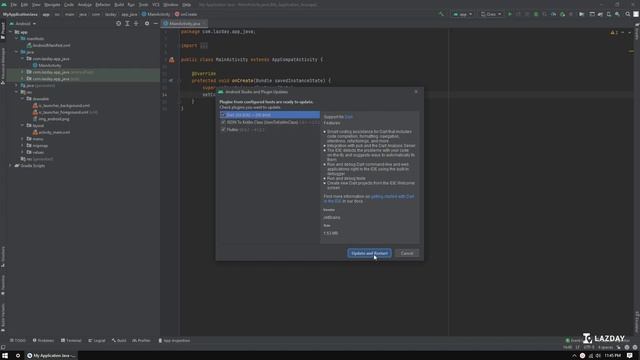Click the related XML gutter icon beside class

tap(172, 60)
